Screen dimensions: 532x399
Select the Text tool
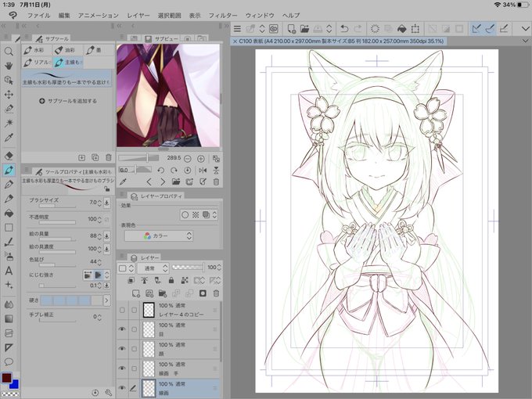pyautogui.click(x=9, y=271)
